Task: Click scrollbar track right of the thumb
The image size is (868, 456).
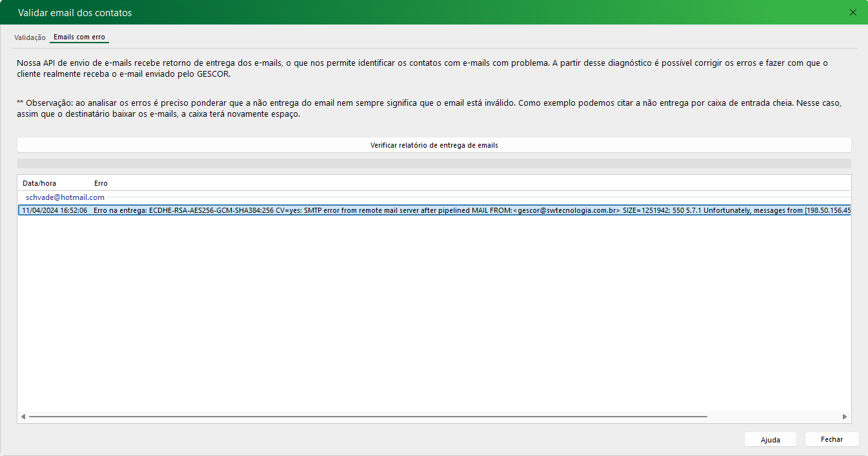Action: [774, 417]
